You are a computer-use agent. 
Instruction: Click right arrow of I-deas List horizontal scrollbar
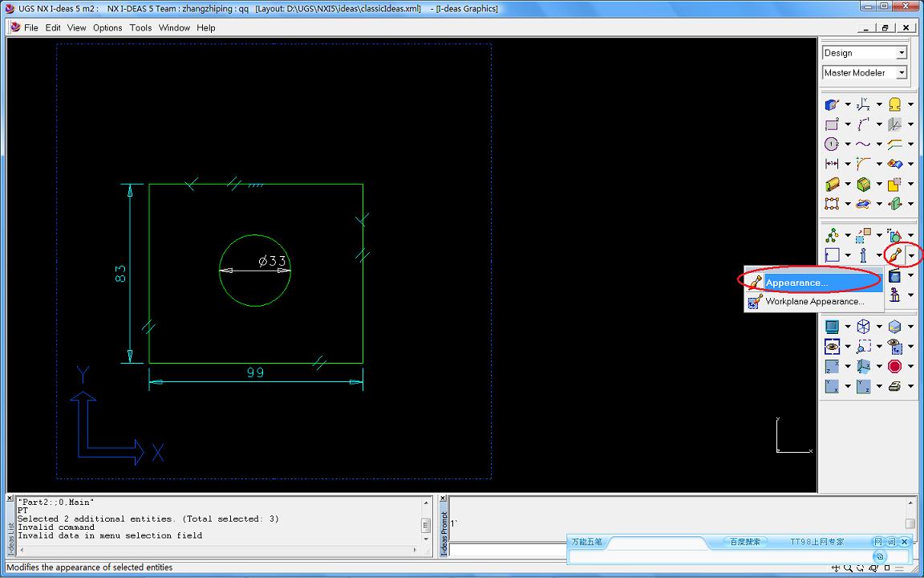coord(415,549)
